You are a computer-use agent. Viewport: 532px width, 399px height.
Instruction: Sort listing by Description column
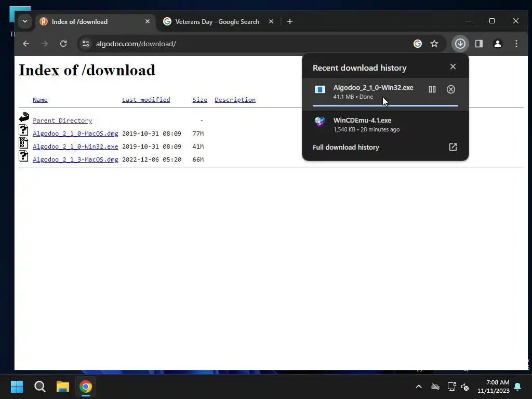(x=235, y=100)
